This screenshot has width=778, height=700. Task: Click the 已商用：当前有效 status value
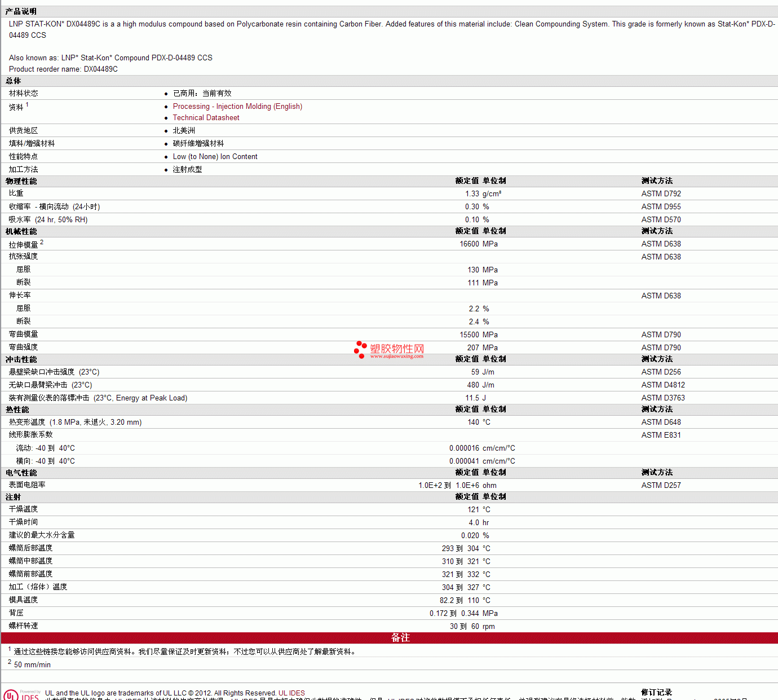(x=202, y=94)
